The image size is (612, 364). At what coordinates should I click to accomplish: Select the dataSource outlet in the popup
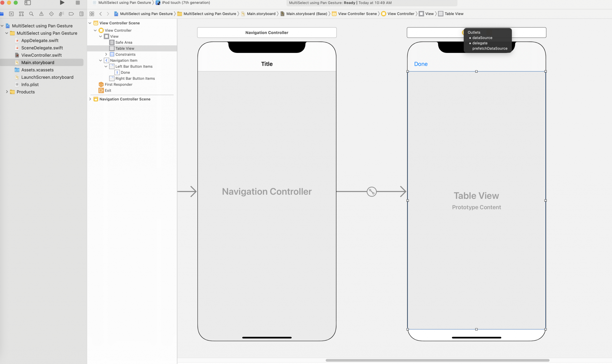pyautogui.click(x=482, y=38)
